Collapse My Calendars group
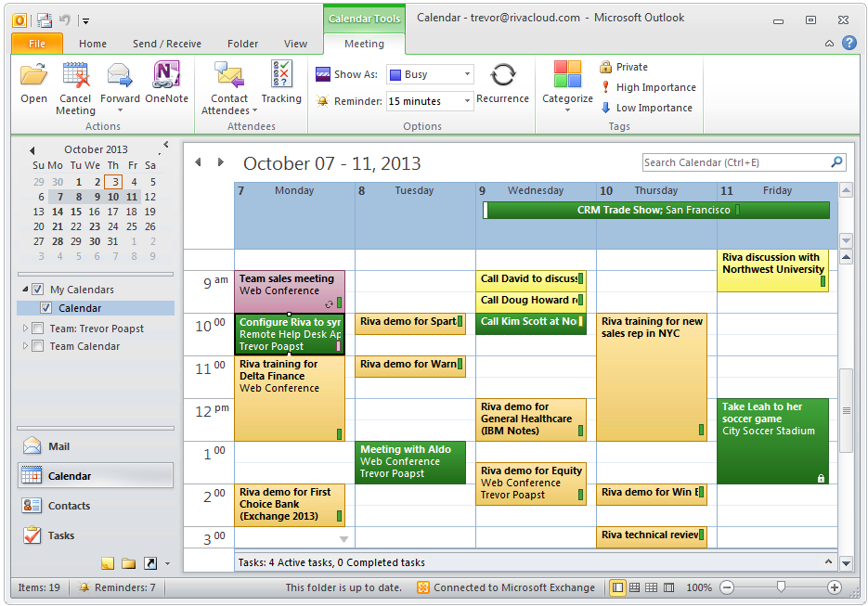Screen dimensions: 868x606 (x=25, y=289)
